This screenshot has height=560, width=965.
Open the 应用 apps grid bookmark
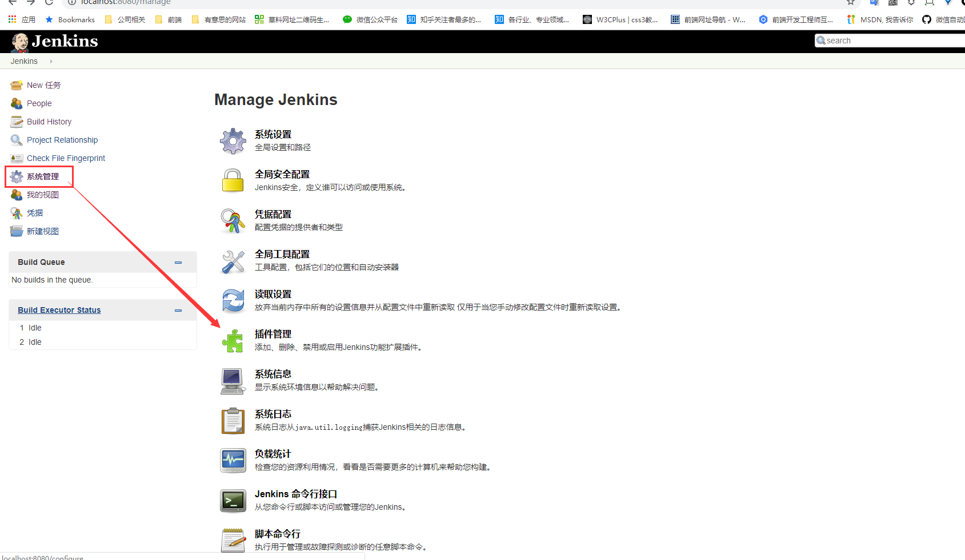coord(22,19)
